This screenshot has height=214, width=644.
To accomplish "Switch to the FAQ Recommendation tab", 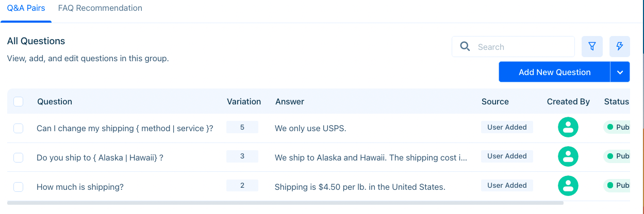I will [x=100, y=8].
